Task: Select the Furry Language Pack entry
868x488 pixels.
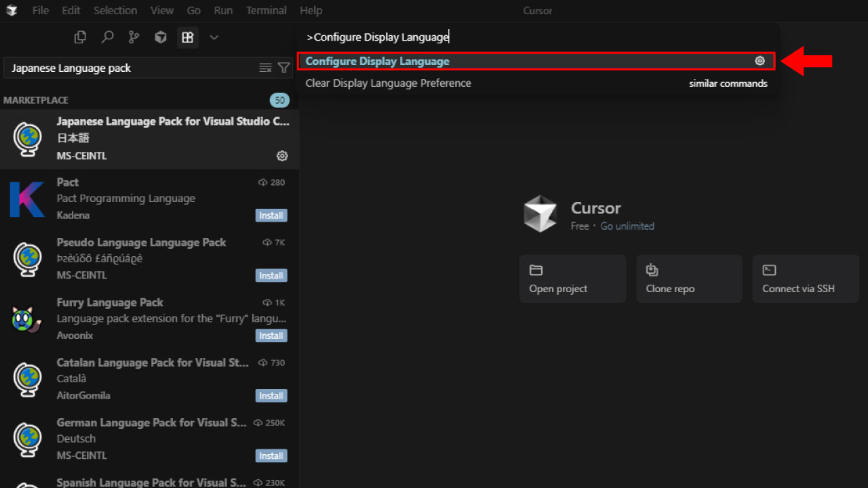Action: 149,319
